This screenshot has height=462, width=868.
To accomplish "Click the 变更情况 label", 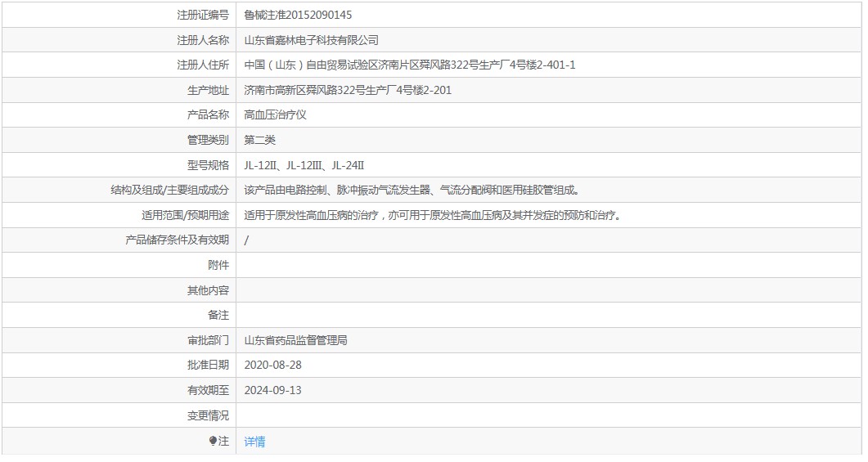I will [x=208, y=415].
